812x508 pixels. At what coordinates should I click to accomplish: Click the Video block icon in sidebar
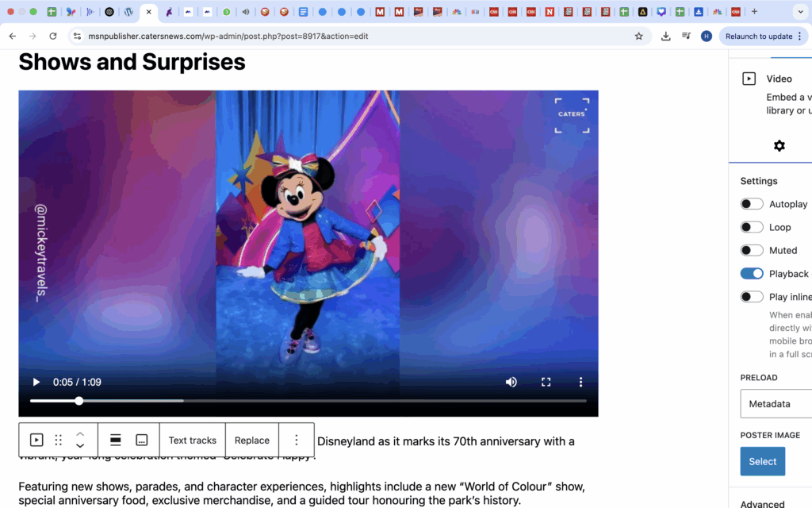click(749, 79)
